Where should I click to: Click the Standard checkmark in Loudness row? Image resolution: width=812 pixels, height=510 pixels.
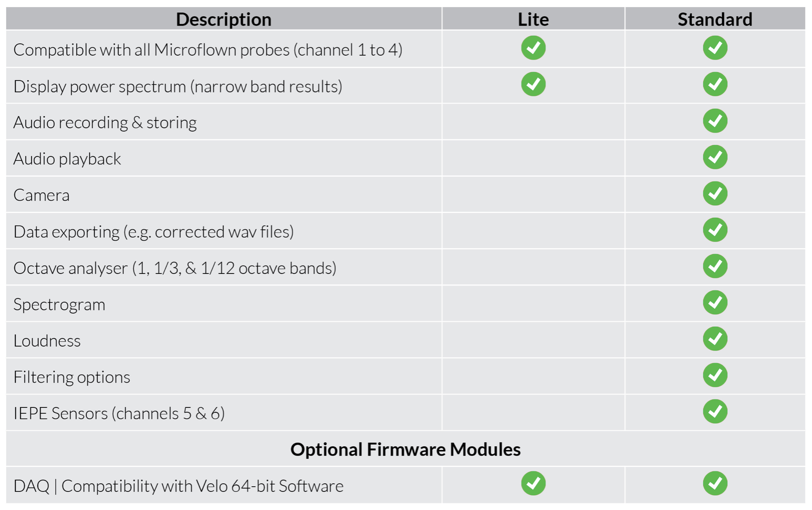pyautogui.click(x=715, y=339)
